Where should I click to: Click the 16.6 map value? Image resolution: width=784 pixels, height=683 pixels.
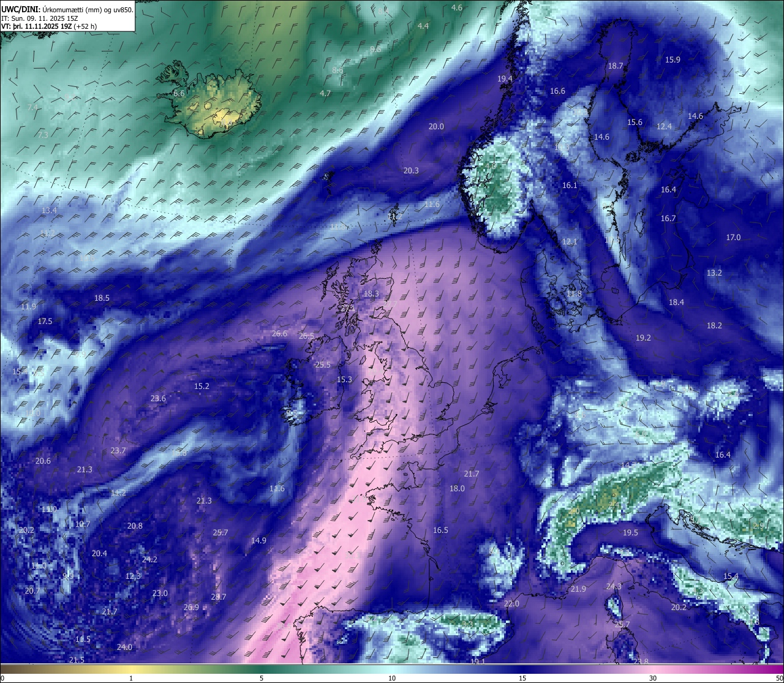(x=557, y=91)
